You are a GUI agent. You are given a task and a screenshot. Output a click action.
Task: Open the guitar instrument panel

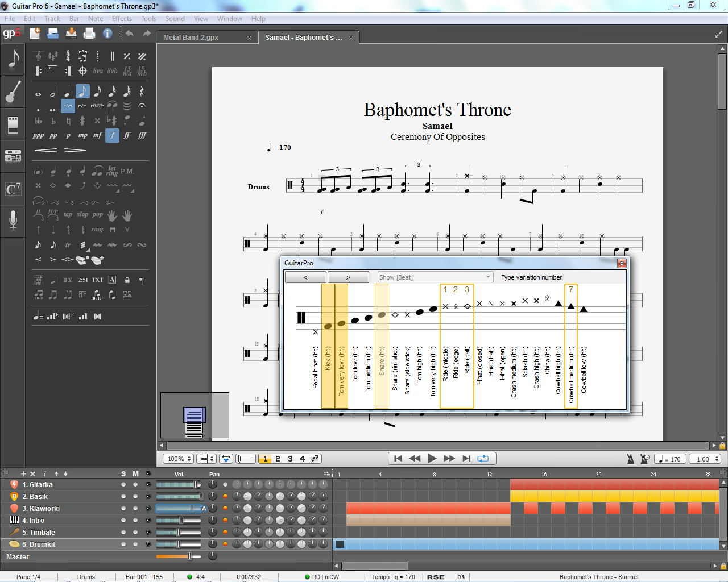[13, 92]
